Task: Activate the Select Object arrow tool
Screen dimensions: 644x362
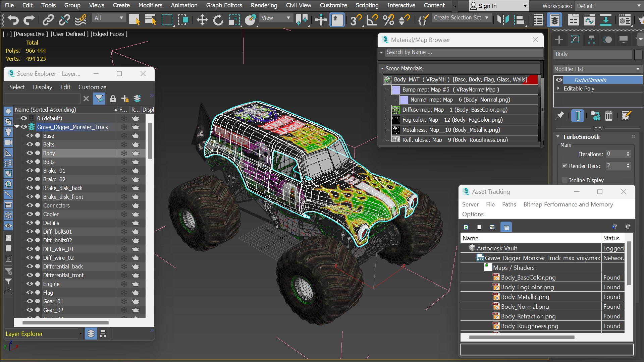Action: [x=135, y=20]
